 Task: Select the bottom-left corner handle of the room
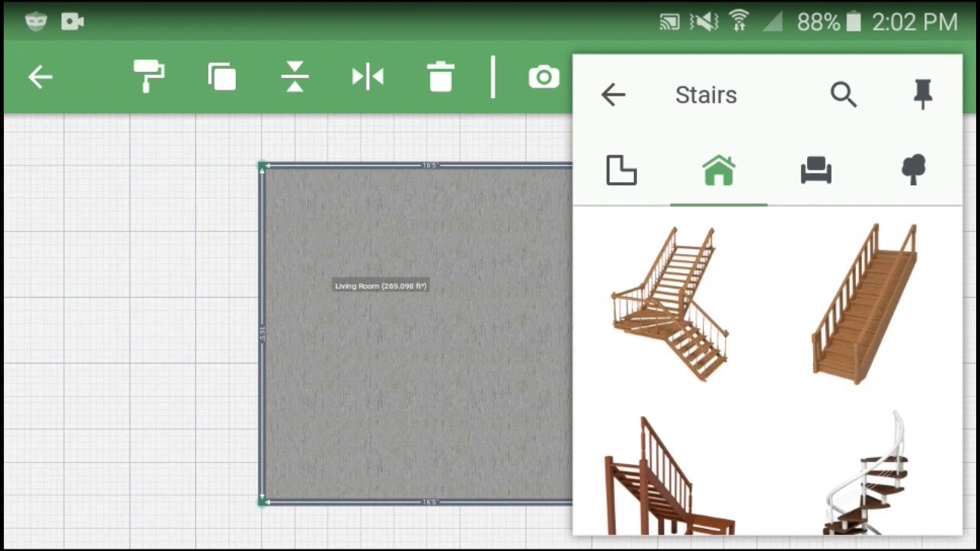pyautogui.click(x=263, y=501)
